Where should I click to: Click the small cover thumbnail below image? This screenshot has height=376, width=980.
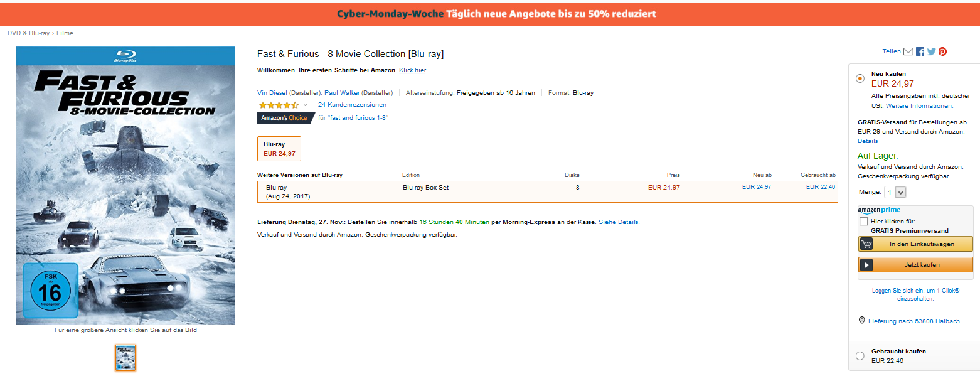tap(125, 358)
